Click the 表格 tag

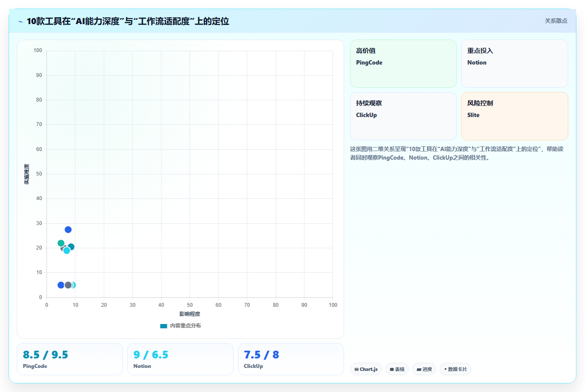click(x=397, y=369)
